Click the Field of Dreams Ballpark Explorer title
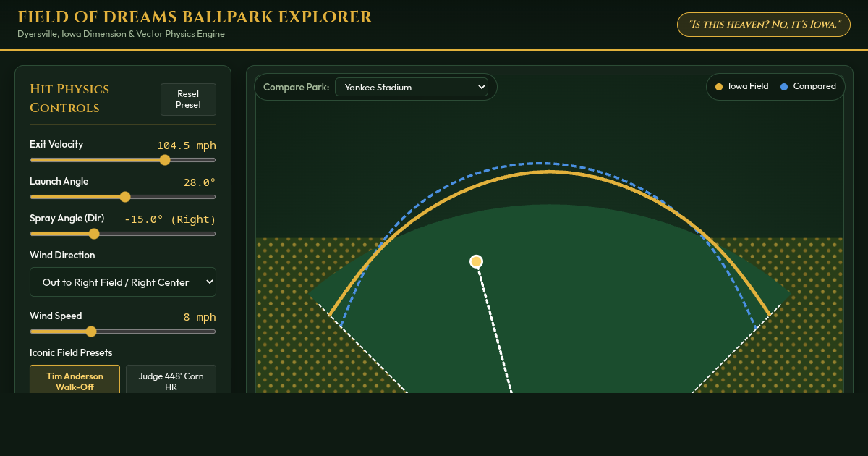Viewport: 868px width, 456px height. click(x=195, y=17)
